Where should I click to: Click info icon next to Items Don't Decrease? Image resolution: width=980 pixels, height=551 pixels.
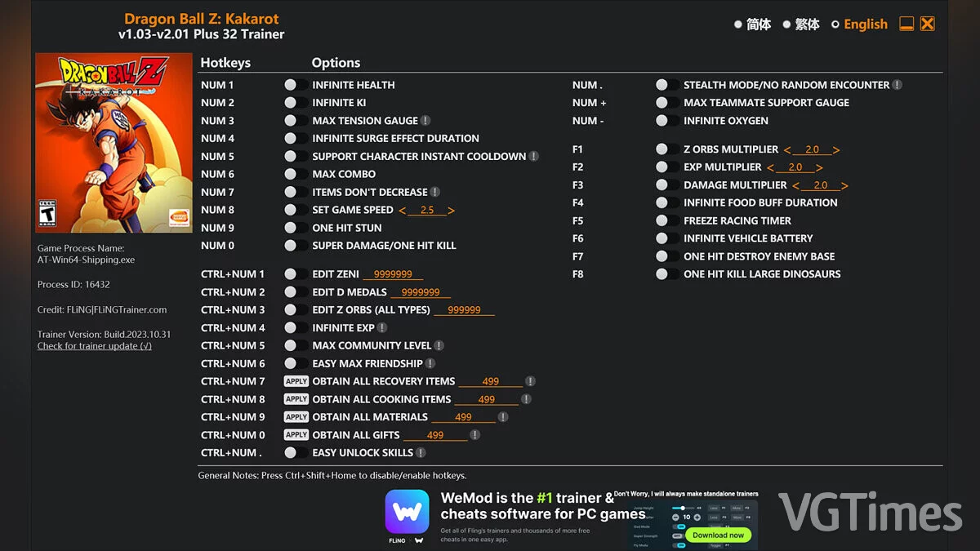point(435,193)
